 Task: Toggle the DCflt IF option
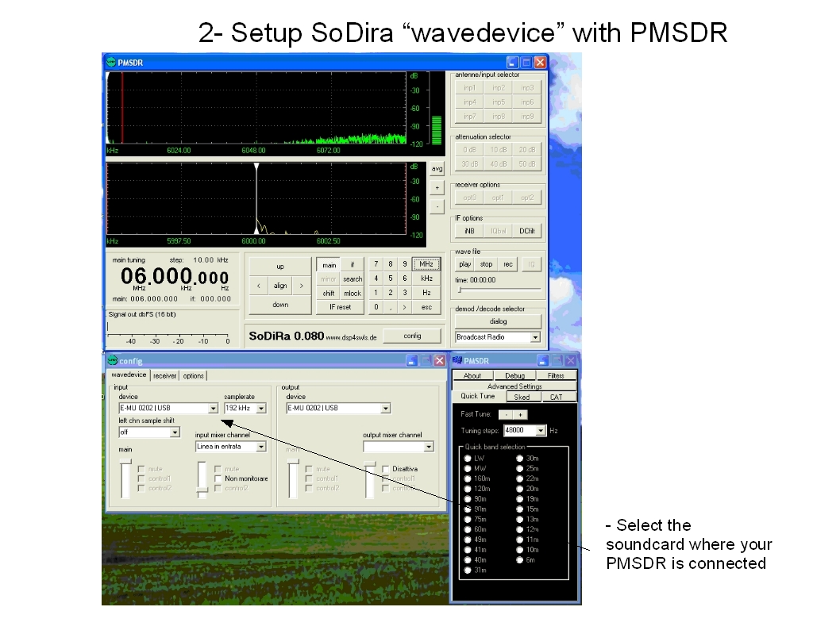[527, 231]
